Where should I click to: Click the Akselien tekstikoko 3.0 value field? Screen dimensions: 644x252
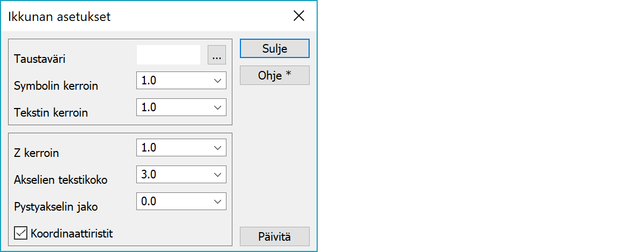(x=172, y=174)
